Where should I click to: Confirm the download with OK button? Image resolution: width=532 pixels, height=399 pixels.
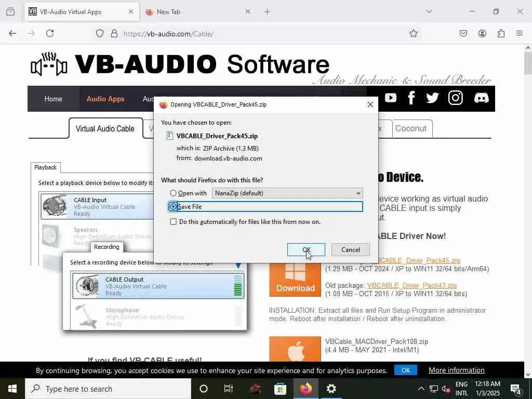[306, 250]
